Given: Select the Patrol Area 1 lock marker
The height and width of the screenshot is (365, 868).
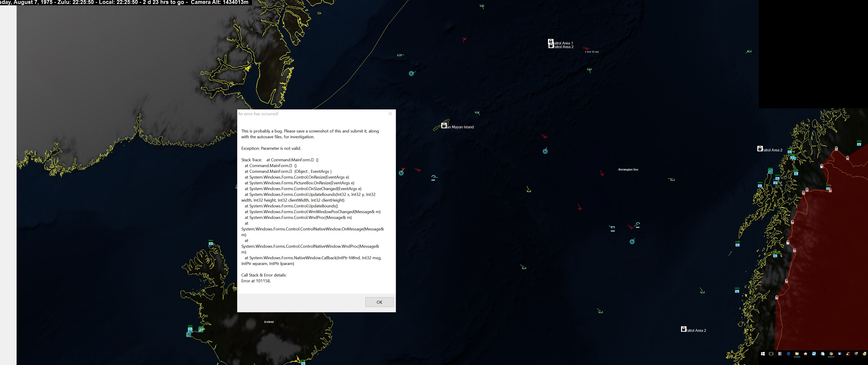Looking at the screenshot, I should (x=551, y=41).
